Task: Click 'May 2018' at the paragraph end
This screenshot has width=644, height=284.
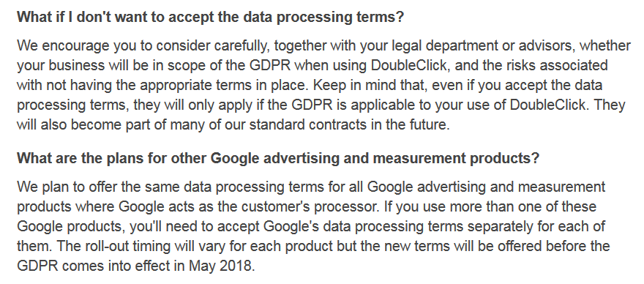Action: coord(221,266)
